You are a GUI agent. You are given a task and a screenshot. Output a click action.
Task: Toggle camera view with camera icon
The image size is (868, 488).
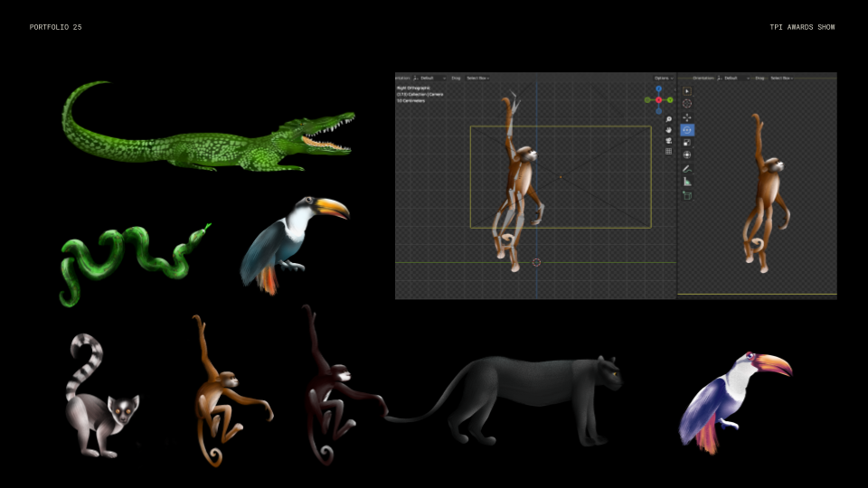pyautogui.click(x=669, y=141)
